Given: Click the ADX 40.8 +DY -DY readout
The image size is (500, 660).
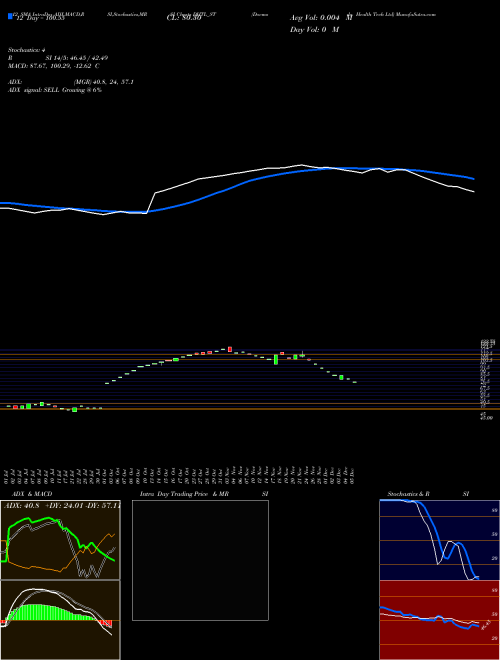Looking at the screenshot, I should (x=62, y=505).
